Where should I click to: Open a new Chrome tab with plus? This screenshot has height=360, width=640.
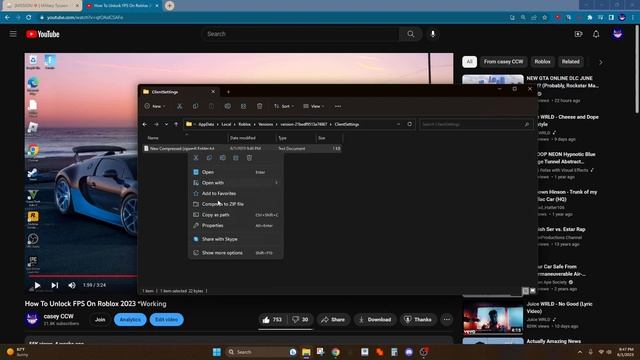[x=169, y=6]
